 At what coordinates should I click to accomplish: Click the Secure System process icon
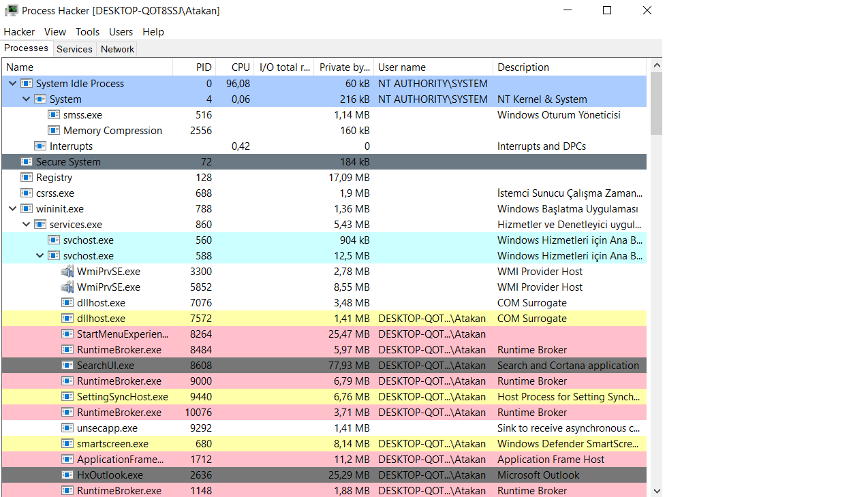(27, 162)
